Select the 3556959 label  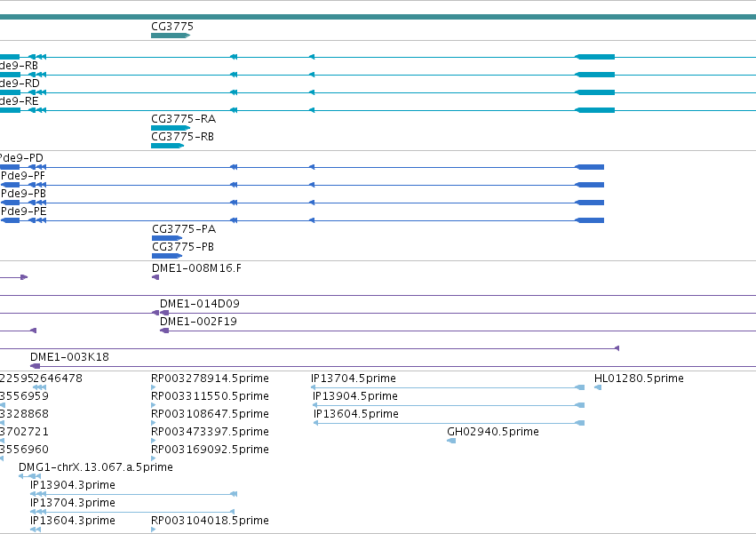pyautogui.click(x=24, y=396)
